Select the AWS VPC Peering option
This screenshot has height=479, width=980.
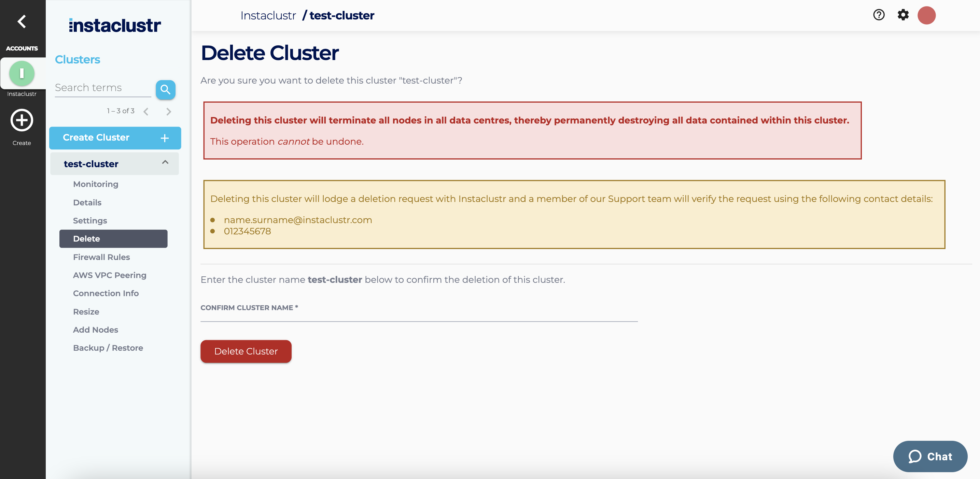(109, 275)
